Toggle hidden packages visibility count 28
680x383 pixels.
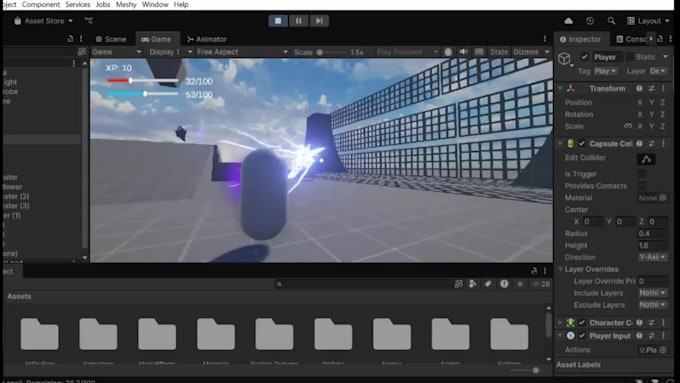pyautogui.click(x=541, y=284)
